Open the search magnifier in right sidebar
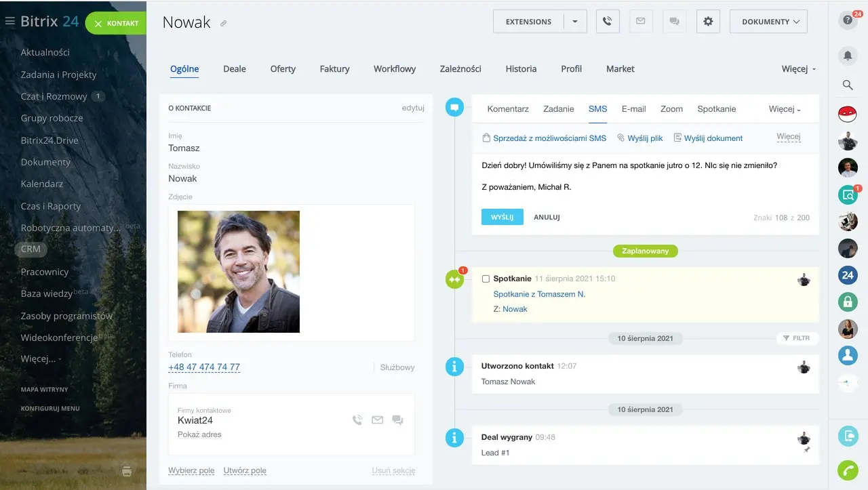Image resolution: width=868 pixels, height=490 pixels. tap(847, 85)
